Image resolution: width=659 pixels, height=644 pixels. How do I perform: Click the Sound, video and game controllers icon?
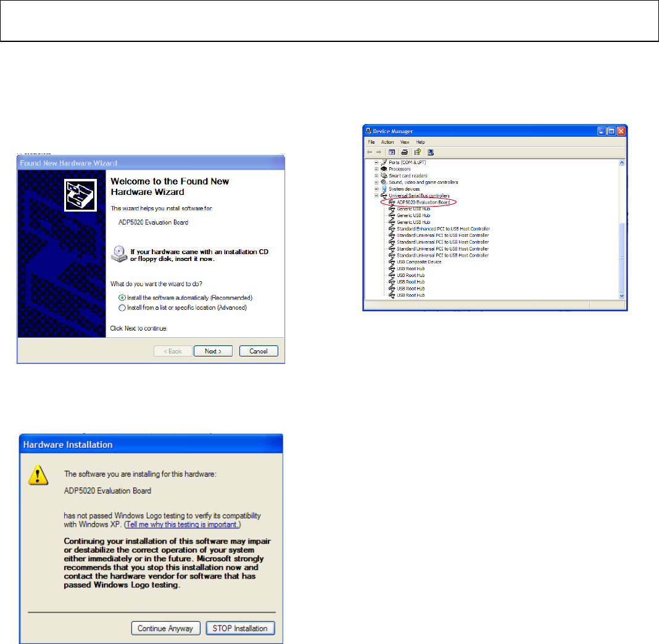[384, 183]
